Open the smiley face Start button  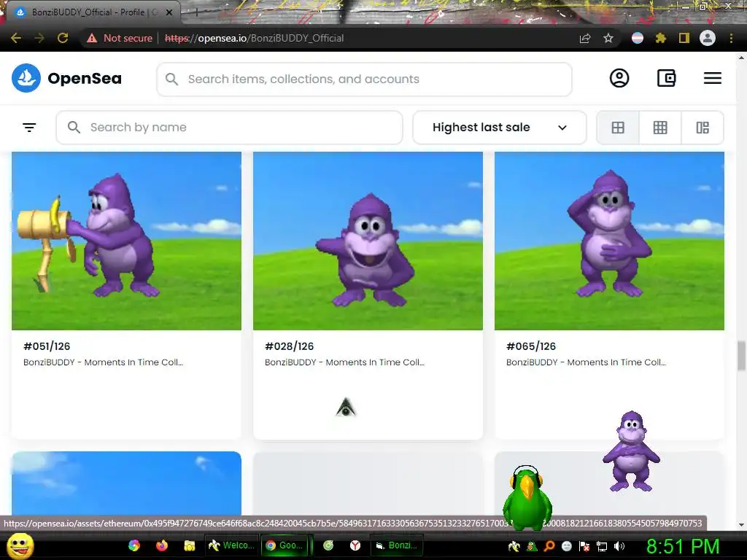(20, 545)
